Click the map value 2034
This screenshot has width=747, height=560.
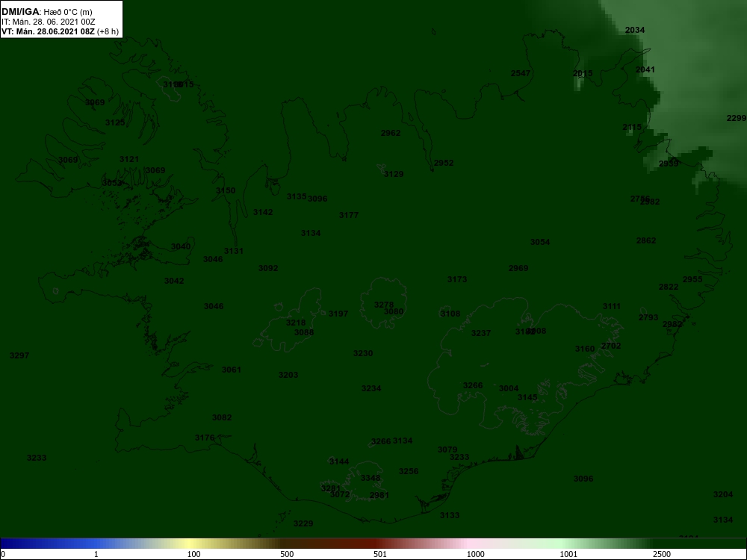click(x=634, y=30)
